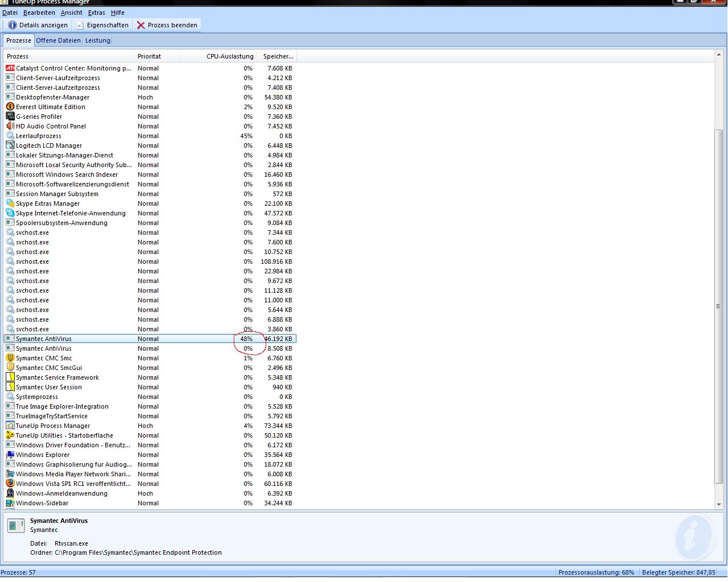Image resolution: width=728 pixels, height=582 pixels.
Task: Open the Datei menu
Action: (x=10, y=13)
